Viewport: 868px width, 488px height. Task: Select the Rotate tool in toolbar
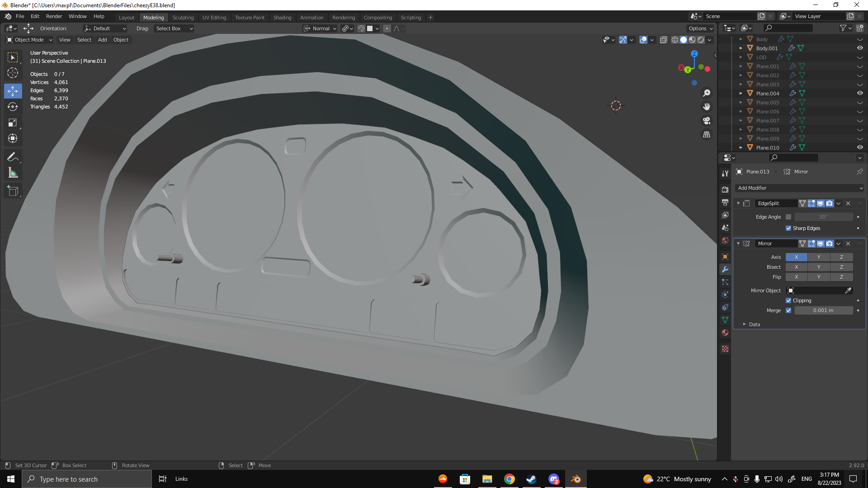pyautogui.click(x=13, y=107)
